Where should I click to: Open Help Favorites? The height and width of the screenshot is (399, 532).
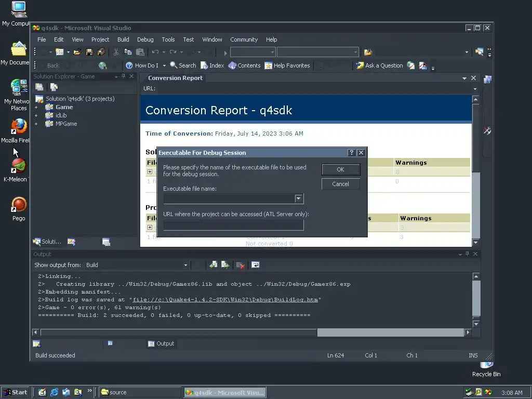coord(287,65)
